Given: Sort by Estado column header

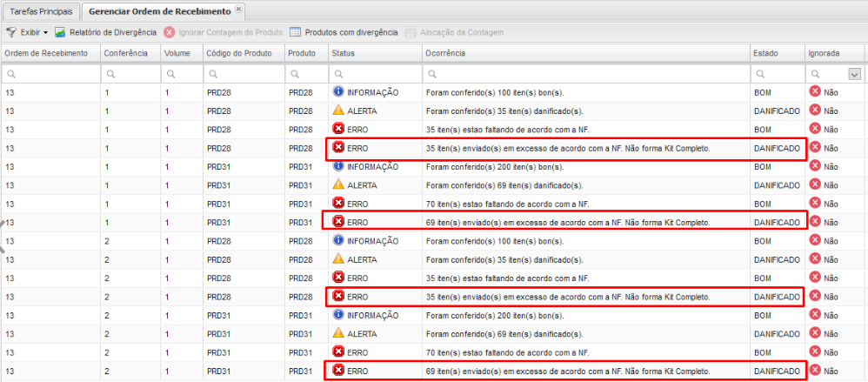Looking at the screenshot, I should (778, 53).
